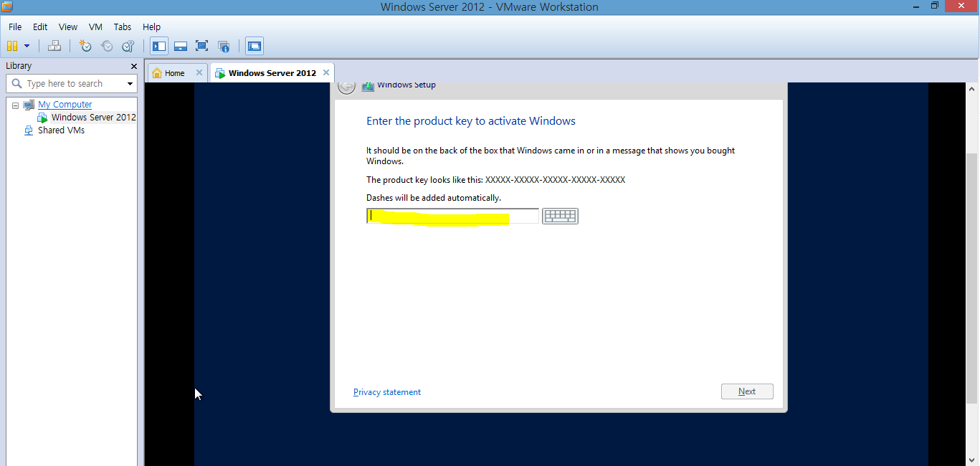
Task: Open the Help menu
Action: tap(151, 27)
